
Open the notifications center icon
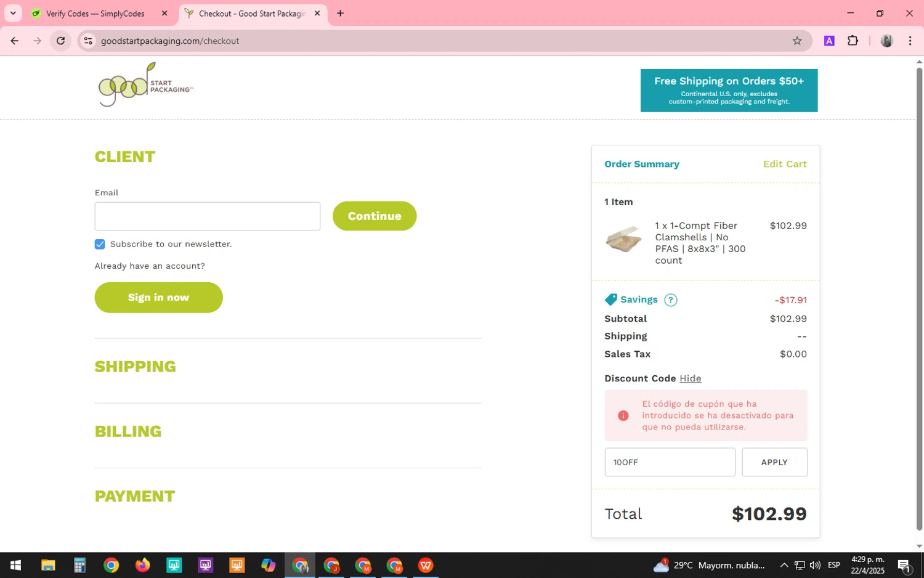click(904, 565)
